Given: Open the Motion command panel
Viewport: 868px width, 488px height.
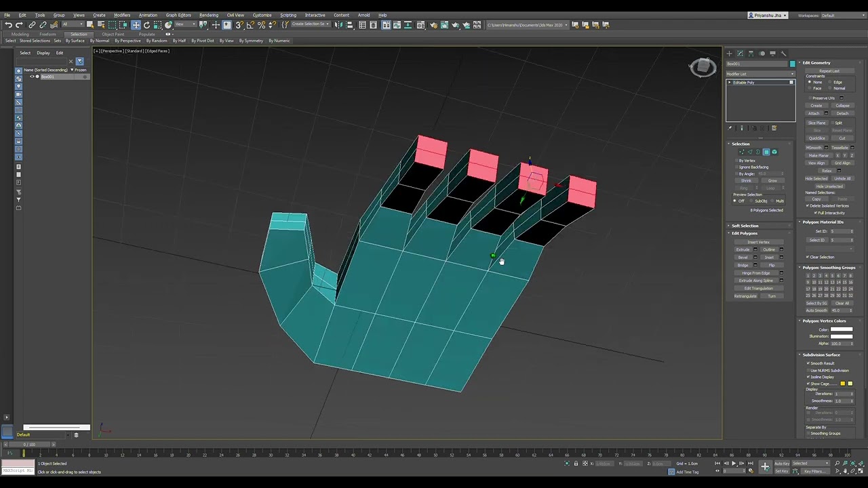Looking at the screenshot, I should [x=762, y=54].
